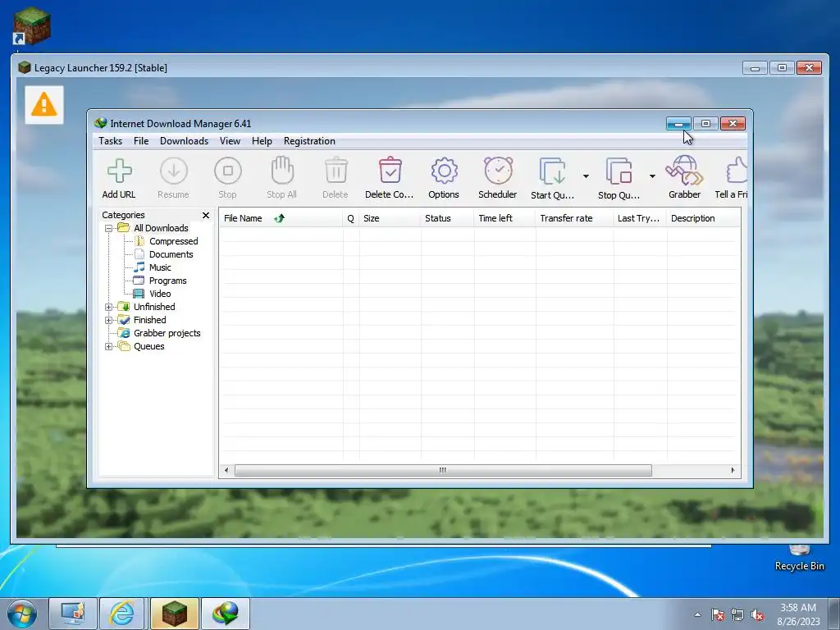840x630 pixels.
Task: Expand the Unfinished tree node
Action: [109, 307]
